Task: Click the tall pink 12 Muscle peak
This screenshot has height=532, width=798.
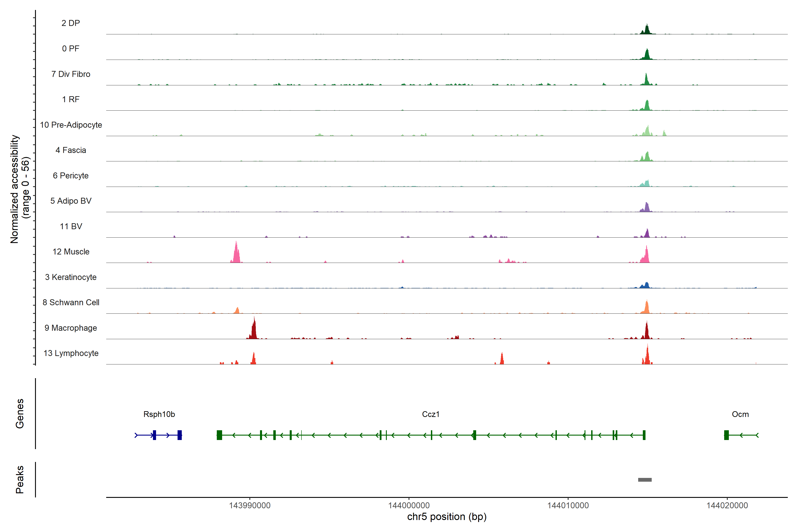Action: (x=237, y=254)
